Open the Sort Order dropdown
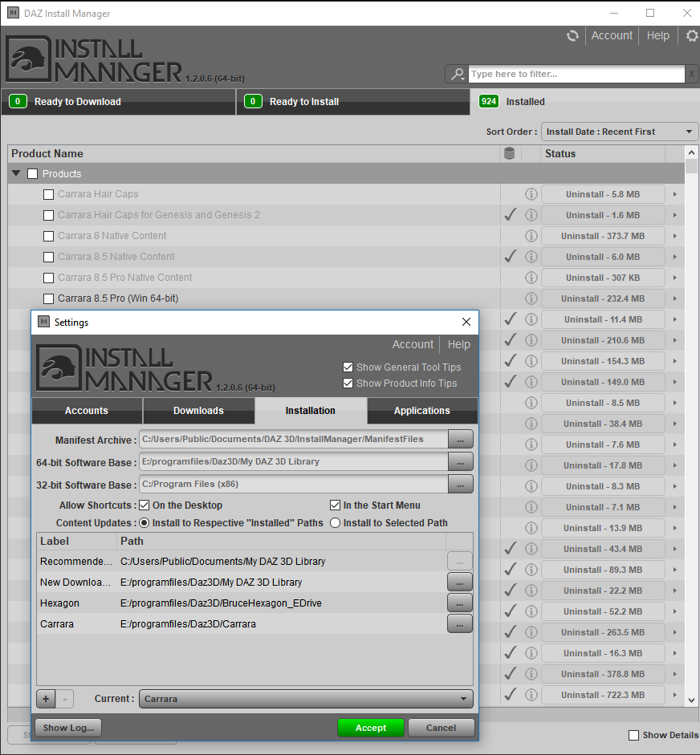700x755 pixels. click(x=620, y=132)
